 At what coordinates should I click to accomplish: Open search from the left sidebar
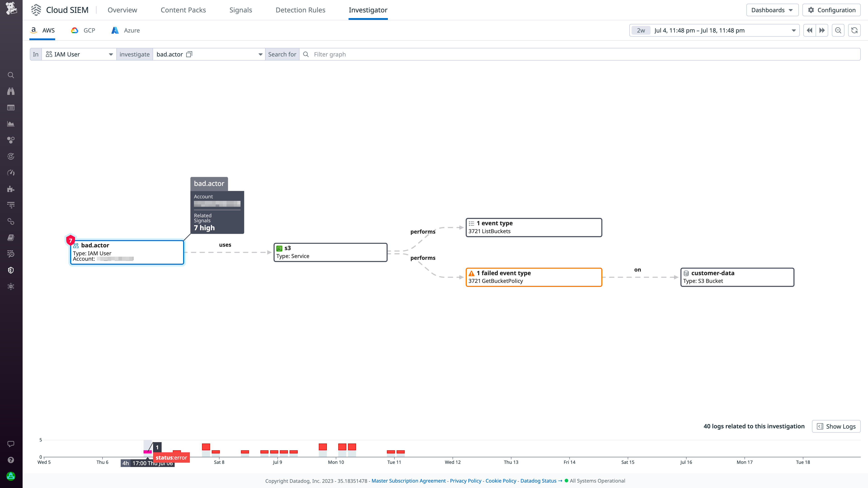coord(11,75)
